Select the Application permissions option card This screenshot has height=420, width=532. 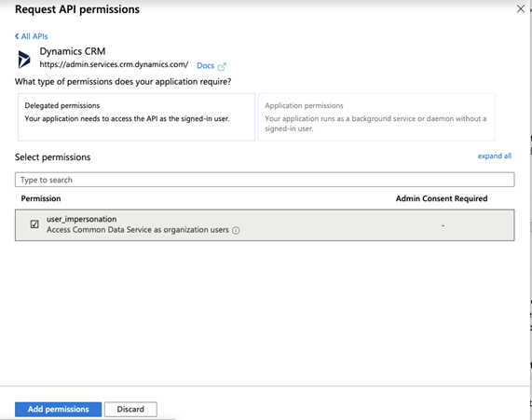[x=376, y=117]
